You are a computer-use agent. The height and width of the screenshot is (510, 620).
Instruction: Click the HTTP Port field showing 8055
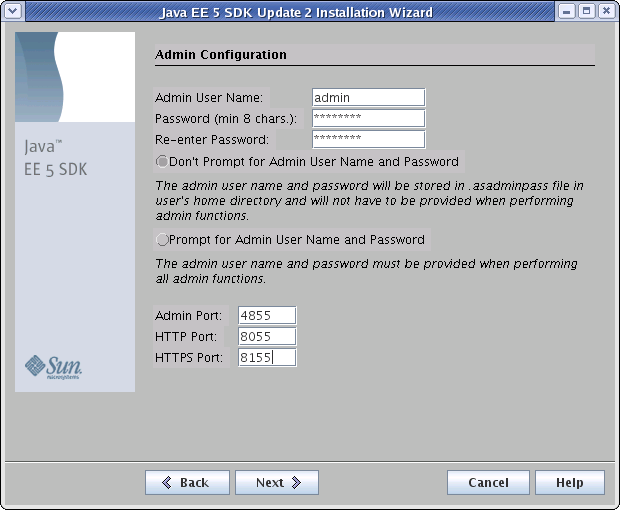(267, 336)
